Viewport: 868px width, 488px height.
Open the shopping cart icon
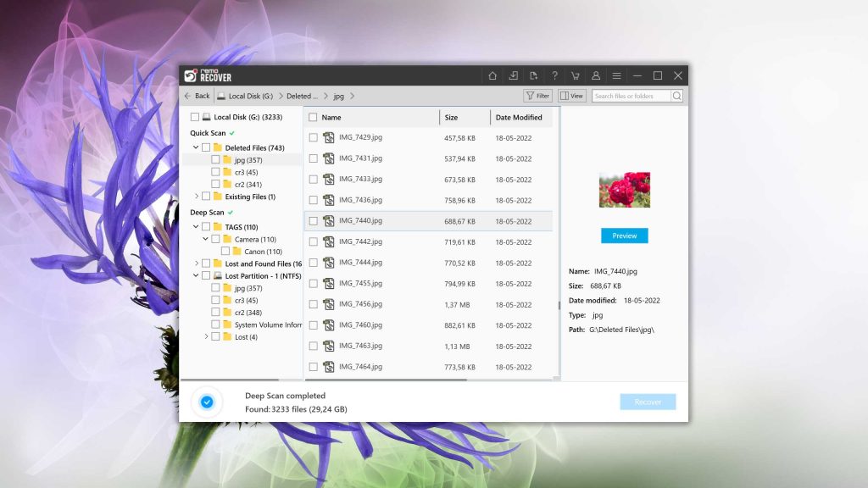[576, 75]
